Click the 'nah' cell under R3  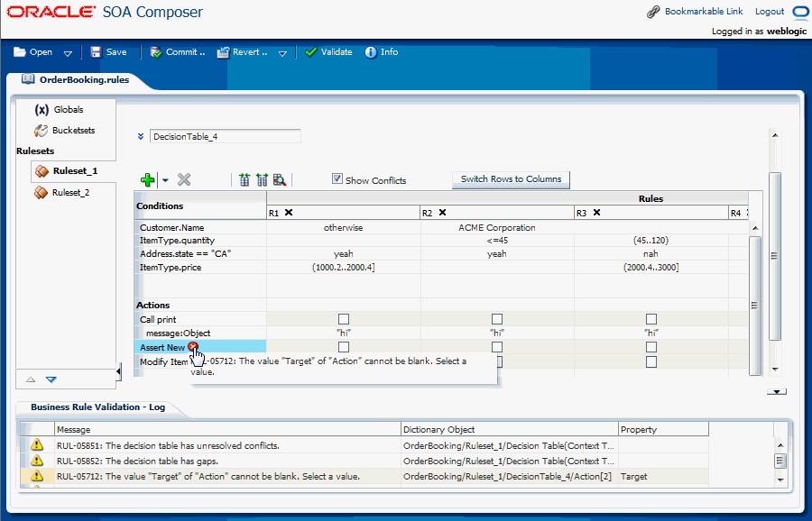[651, 254]
